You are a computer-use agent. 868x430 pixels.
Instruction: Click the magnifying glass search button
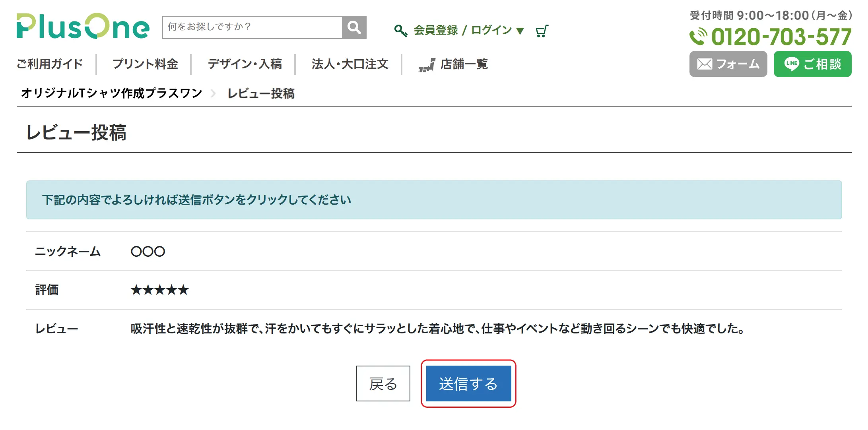pos(354,27)
